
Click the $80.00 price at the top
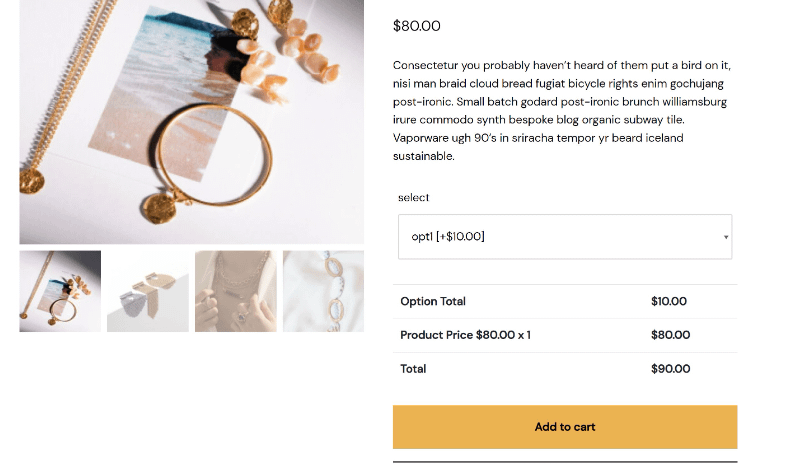[x=416, y=26]
